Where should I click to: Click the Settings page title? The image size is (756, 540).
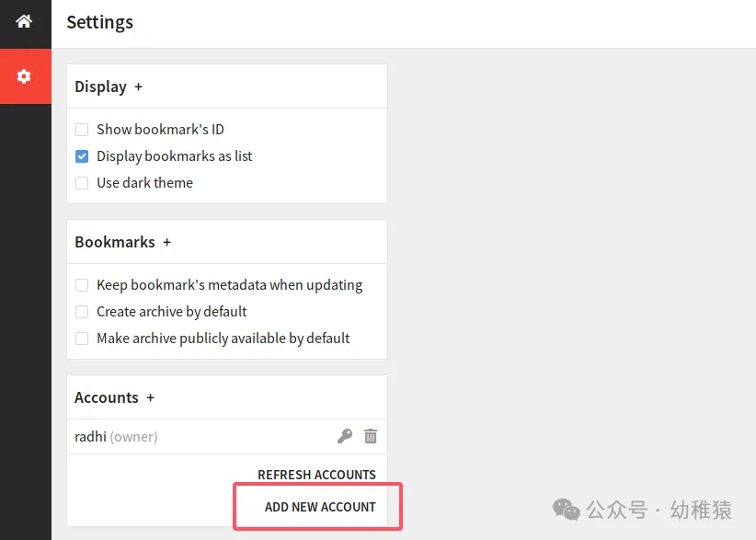click(x=100, y=22)
